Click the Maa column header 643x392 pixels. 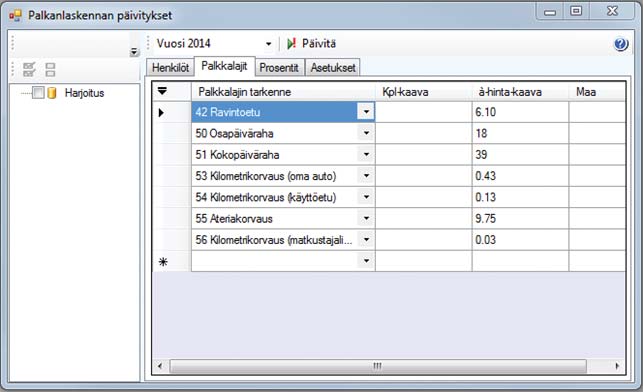click(x=597, y=91)
